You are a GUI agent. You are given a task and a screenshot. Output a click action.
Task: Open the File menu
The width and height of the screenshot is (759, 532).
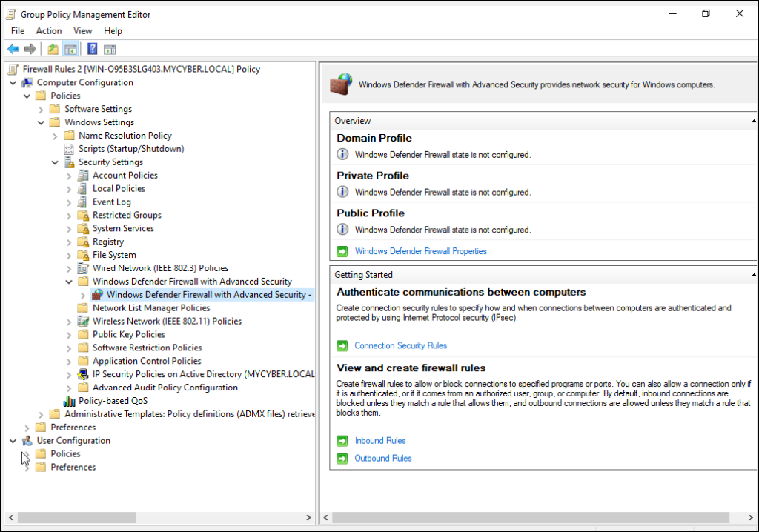pos(18,31)
